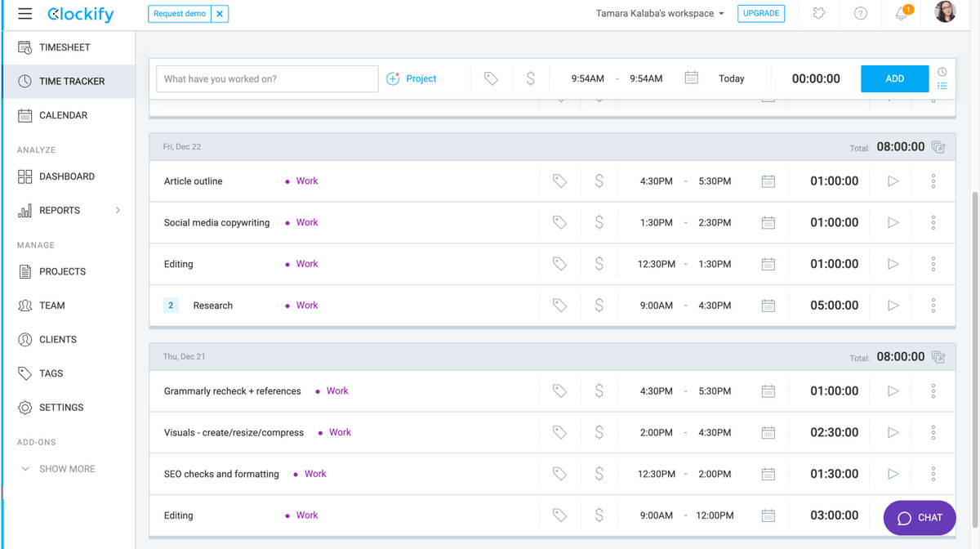The width and height of the screenshot is (980, 549).
Task: Open the three-dot menu for SEO checks entry
Action: [933, 474]
